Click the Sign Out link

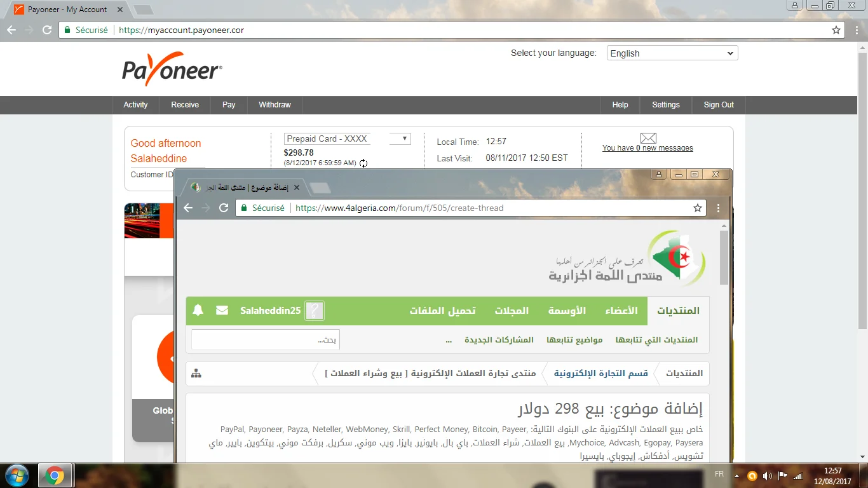coord(718,105)
